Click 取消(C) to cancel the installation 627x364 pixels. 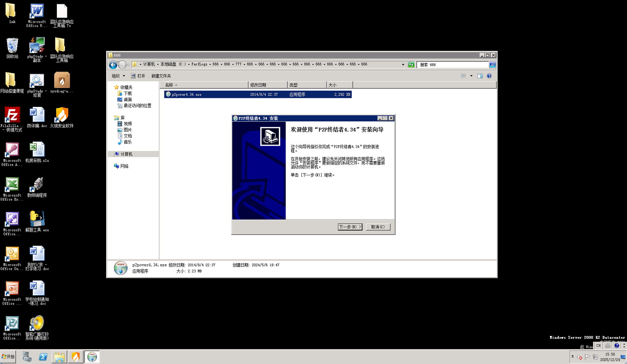tap(378, 227)
